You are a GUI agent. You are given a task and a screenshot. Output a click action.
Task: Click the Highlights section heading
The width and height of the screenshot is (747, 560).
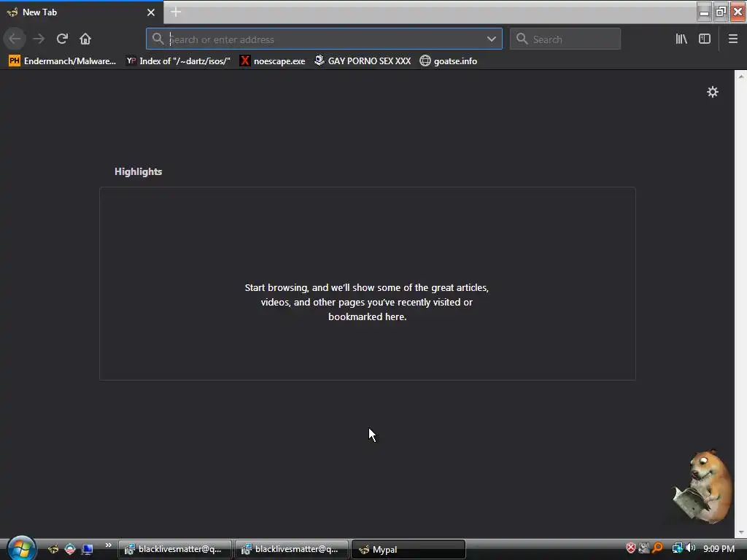138,171
